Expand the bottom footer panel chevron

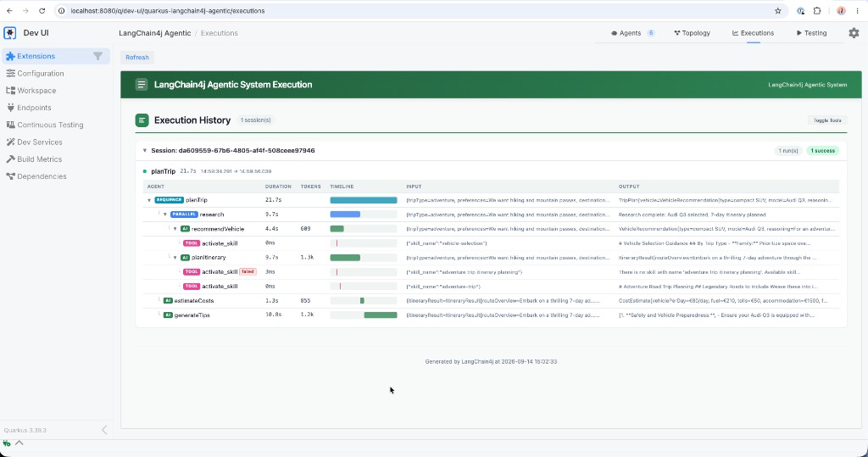19,443
